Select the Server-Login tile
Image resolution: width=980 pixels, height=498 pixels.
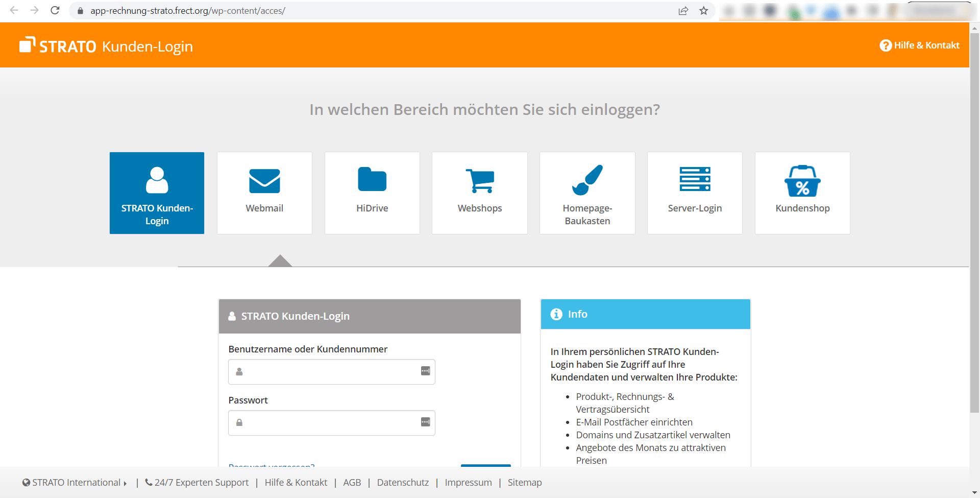coord(695,193)
